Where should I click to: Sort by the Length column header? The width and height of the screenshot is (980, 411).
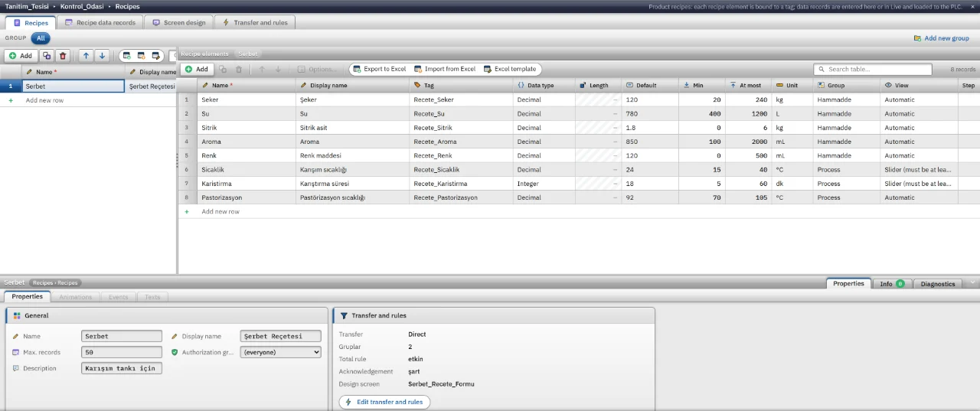point(598,85)
